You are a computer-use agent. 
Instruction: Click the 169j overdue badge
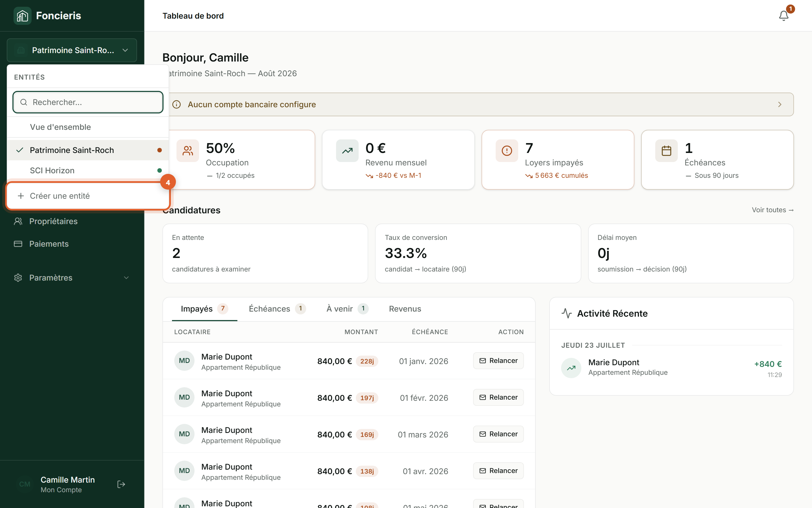pyautogui.click(x=367, y=434)
